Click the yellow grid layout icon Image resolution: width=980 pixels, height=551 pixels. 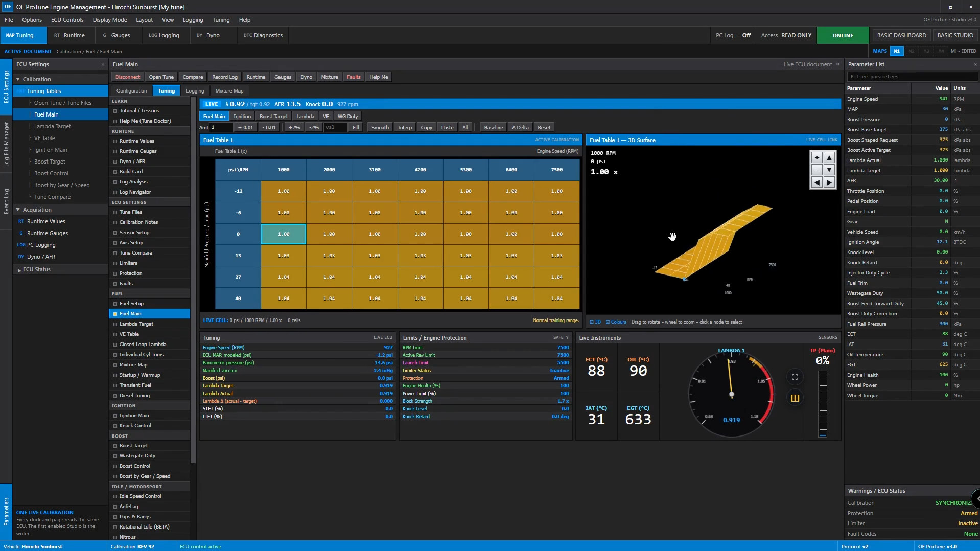[x=795, y=398]
